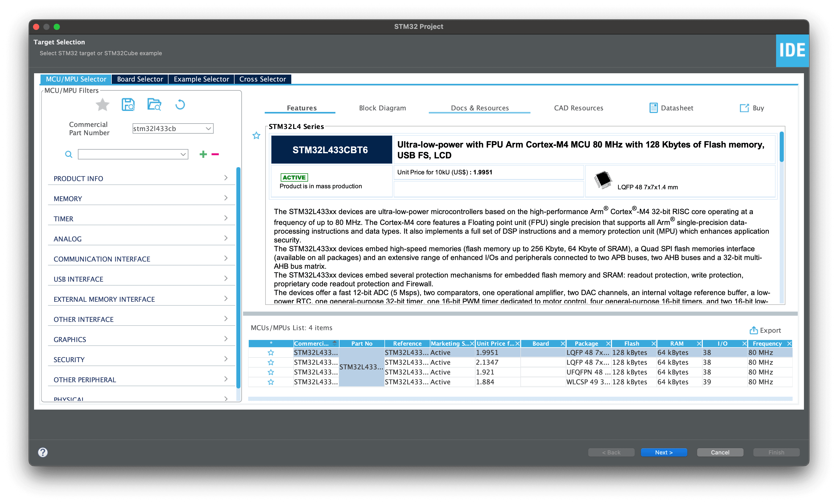Click the < Back button
838x504 pixels.
click(x=611, y=452)
